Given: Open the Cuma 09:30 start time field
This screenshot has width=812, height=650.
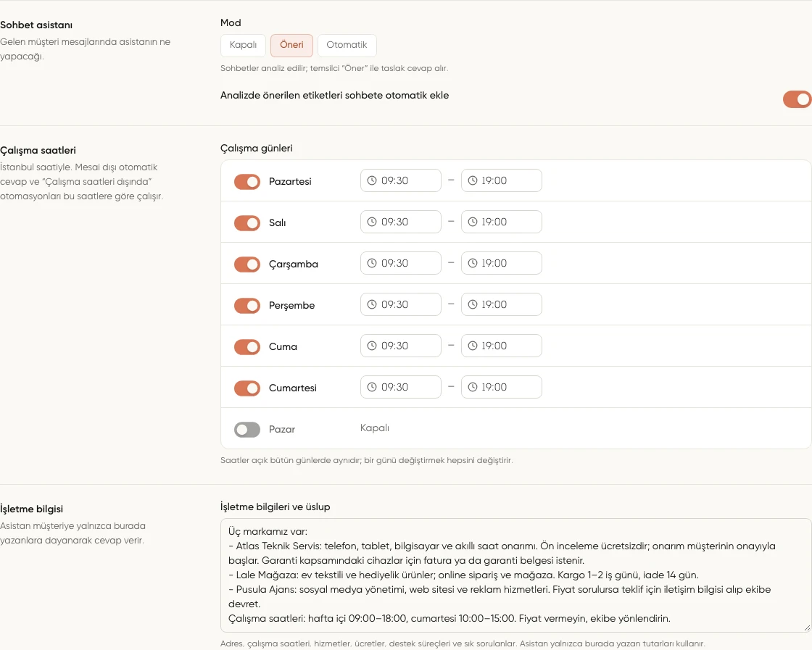Looking at the screenshot, I should click(401, 346).
